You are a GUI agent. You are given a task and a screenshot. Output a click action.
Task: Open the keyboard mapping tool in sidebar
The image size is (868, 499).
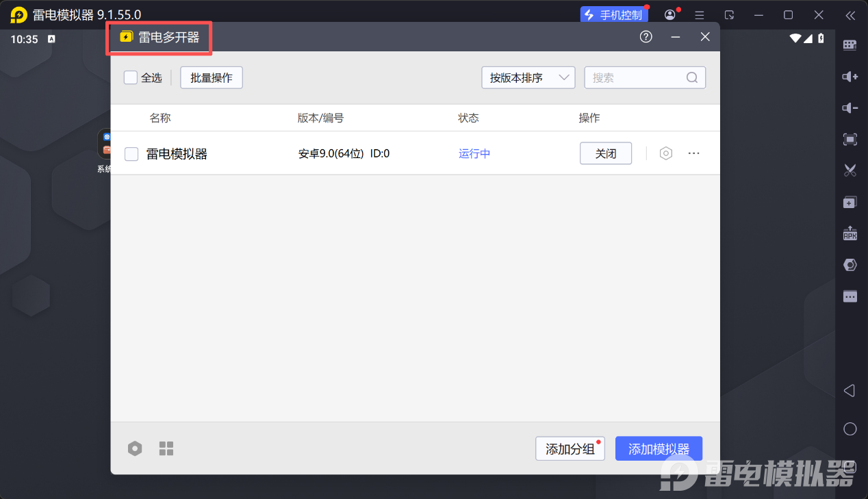[x=850, y=45]
